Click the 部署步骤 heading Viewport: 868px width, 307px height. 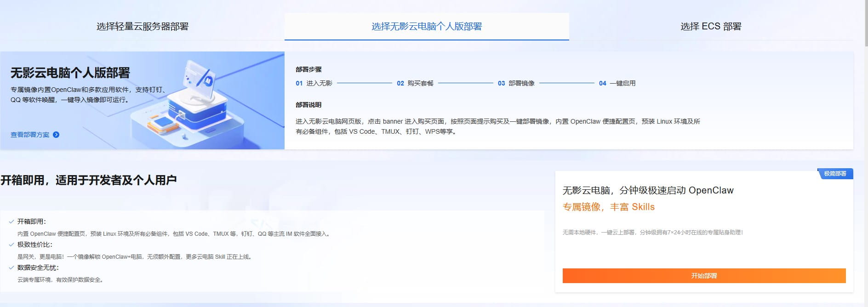click(308, 69)
